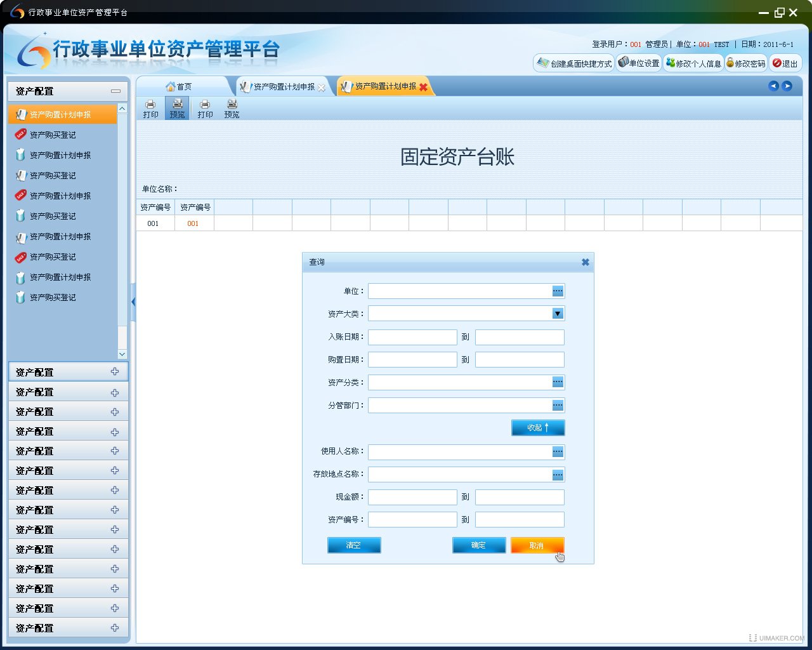Open the 分管部门 picker with the ellipsis button

coord(558,405)
